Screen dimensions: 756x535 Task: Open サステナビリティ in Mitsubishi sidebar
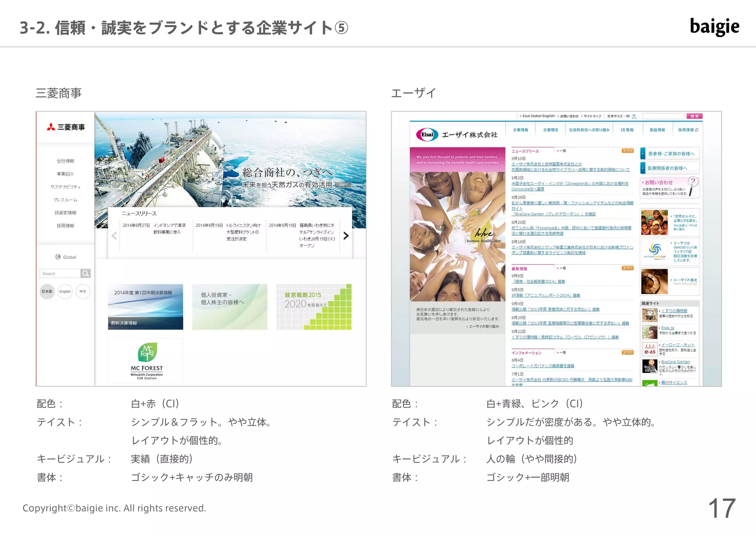pyautogui.click(x=65, y=187)
